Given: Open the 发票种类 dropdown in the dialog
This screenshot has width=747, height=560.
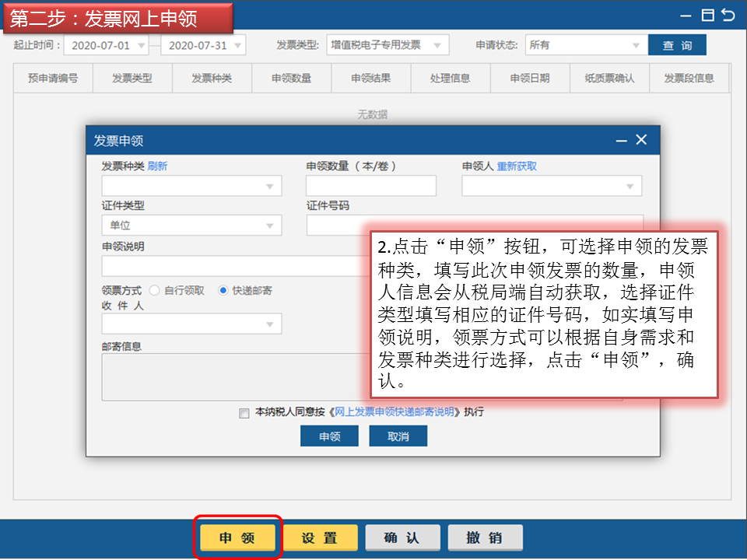Looking at the screenshot, I should coord(191,186).
